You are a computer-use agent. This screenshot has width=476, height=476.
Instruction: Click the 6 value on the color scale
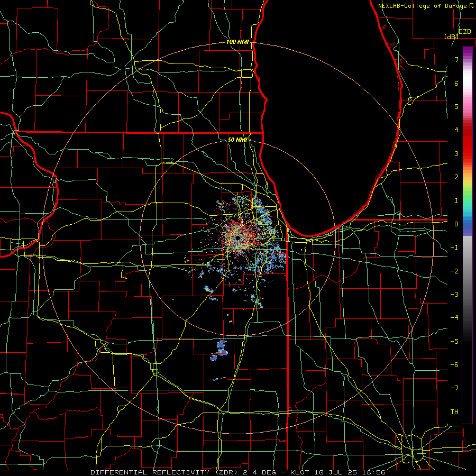point(456,83)
